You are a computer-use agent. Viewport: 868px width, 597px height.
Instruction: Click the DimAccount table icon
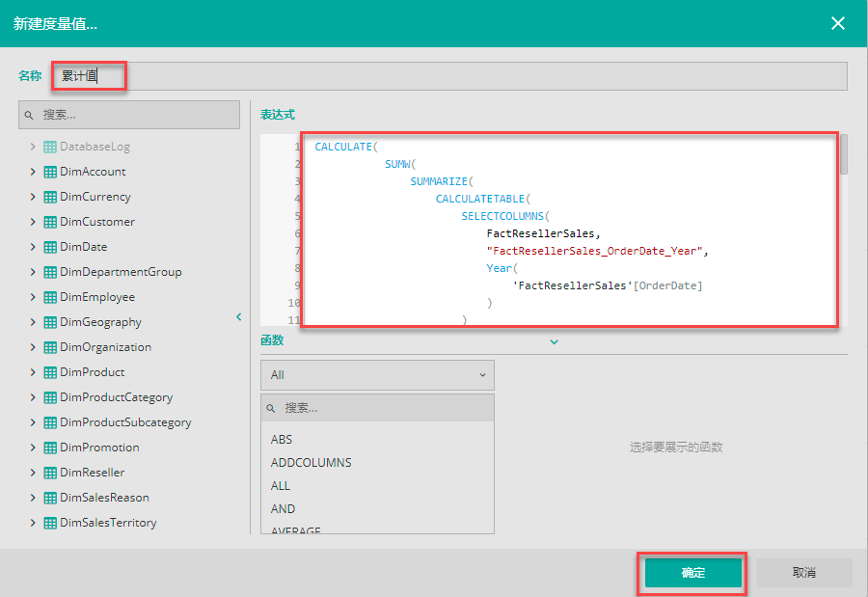pos(50,172)
